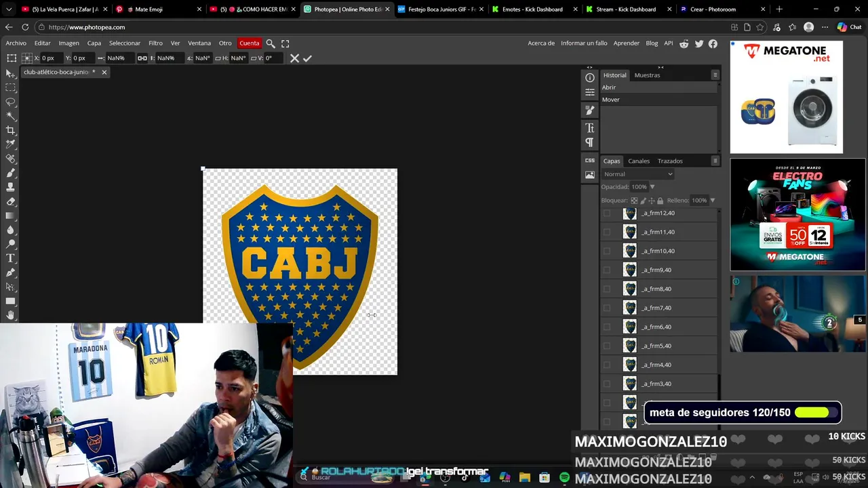Select the Lasso tool
The width and height of the screenshot is (868, 488).
pyautogui.click(x=11, y=102)
